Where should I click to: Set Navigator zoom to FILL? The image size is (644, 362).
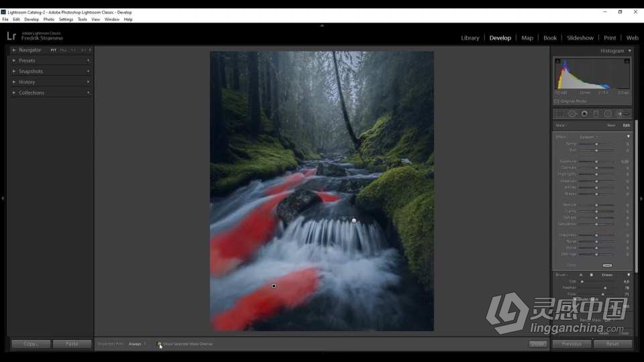[x=63, y=50]
